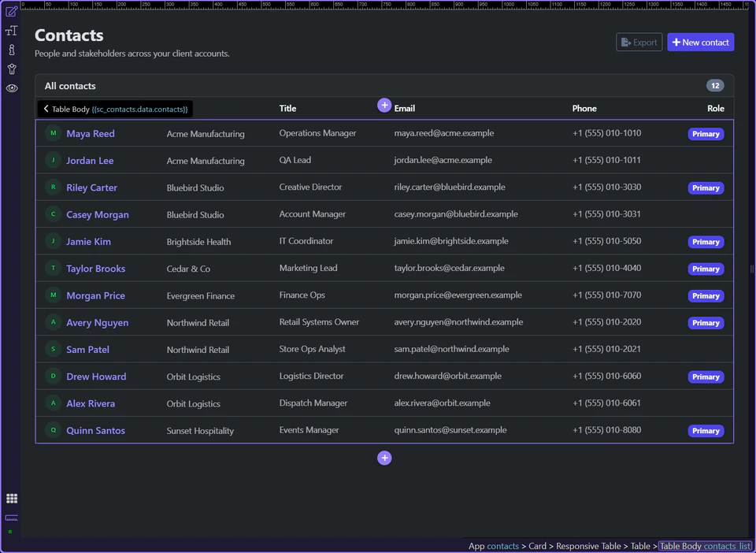This screenshot has height=553, width=756.
Task: Click the plus button below the contacts table
Action: (384, 458)
